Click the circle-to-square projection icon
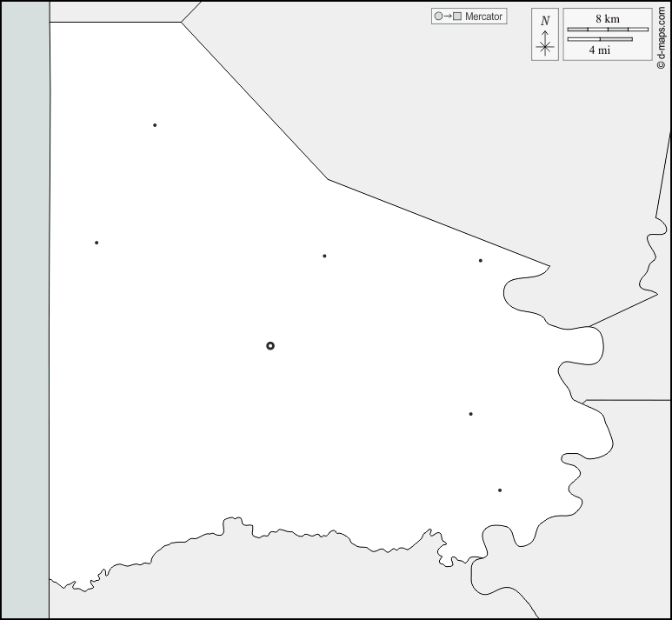Screen dimensions: 672x620 point(447,17)
